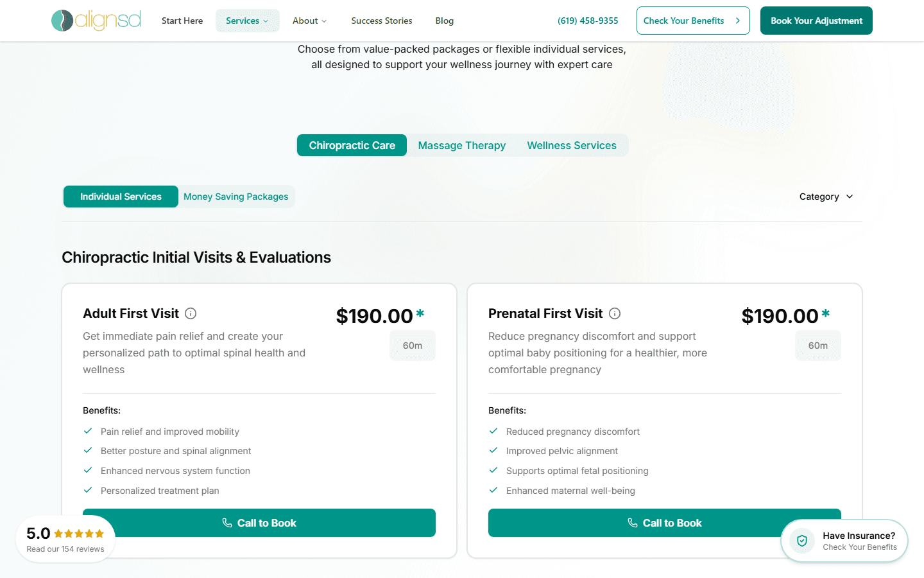Click the arrow icon inside Check Your Benefits

point(739,21)
